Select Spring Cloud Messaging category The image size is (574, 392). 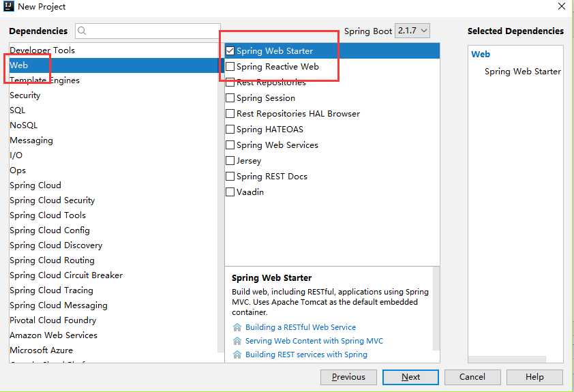(113, 305)
